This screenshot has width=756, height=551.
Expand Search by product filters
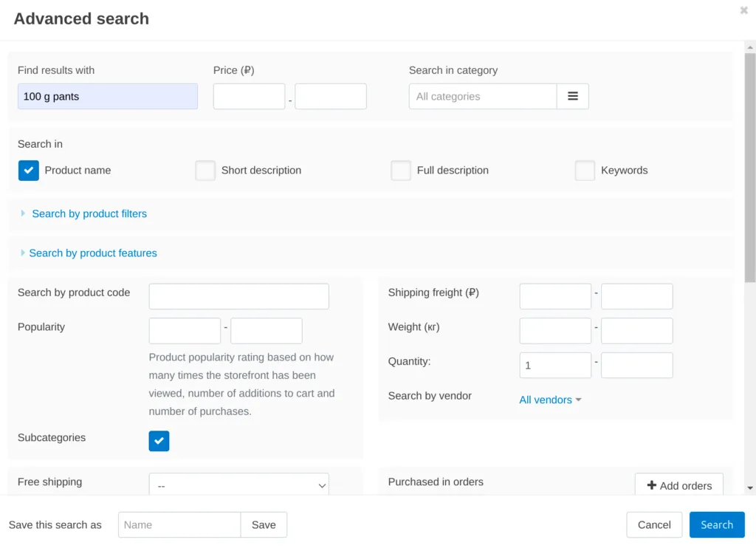pos(89,213)
